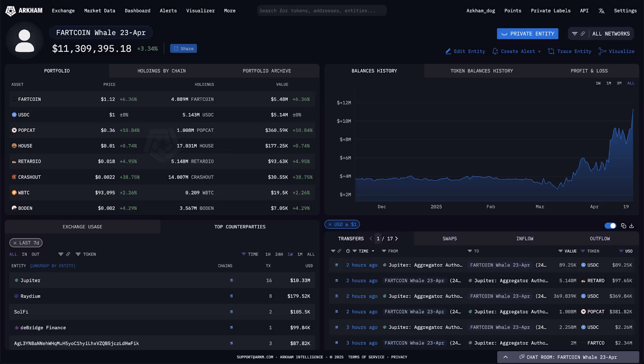Click the Jupiter entity icon in counterparties

(x=17, y=280)
